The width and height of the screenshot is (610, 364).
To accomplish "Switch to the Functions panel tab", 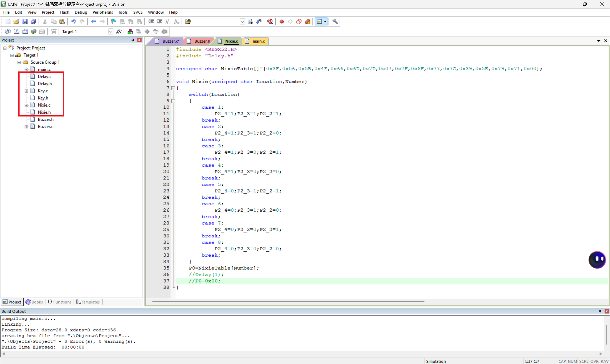I will tap(60, 302).
